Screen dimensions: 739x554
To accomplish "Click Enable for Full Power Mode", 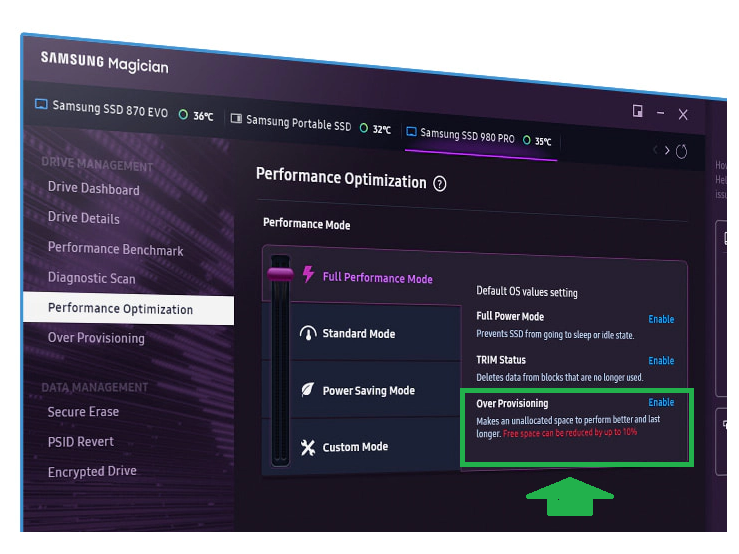I will coord(661,319).
